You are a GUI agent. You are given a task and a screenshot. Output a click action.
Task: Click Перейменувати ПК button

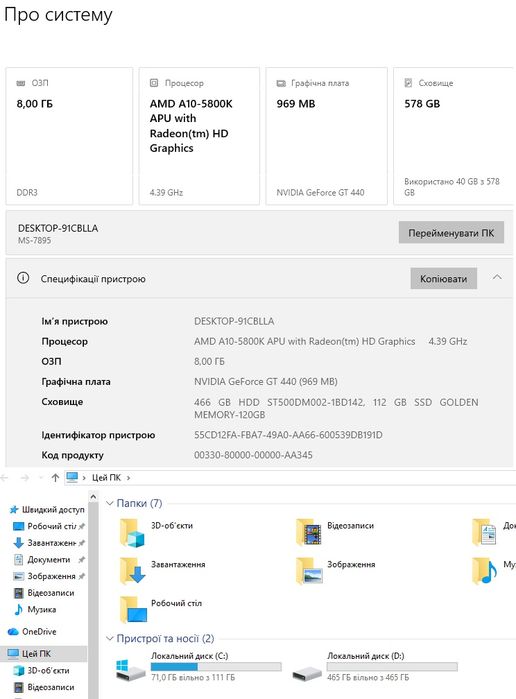pyautogui.click(x=451, y=233)
